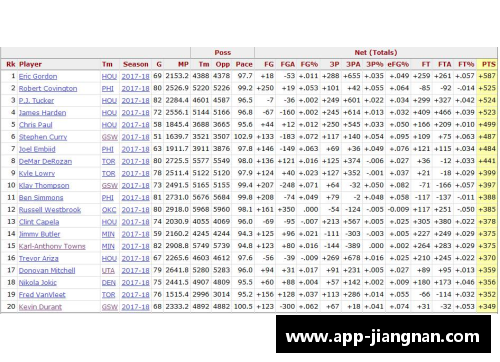Screen dimensions: 500x362
Task: Open James Harden's profile link
Action: [42, 113]
